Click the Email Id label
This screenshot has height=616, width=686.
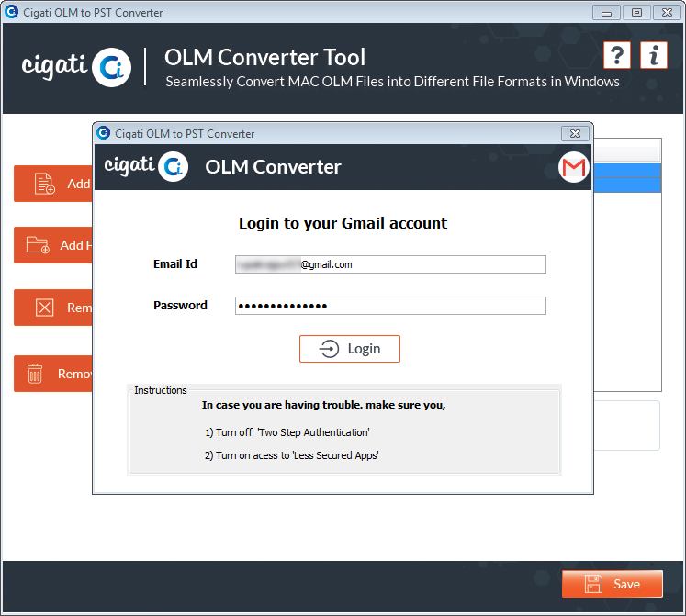tap(175, 263)
